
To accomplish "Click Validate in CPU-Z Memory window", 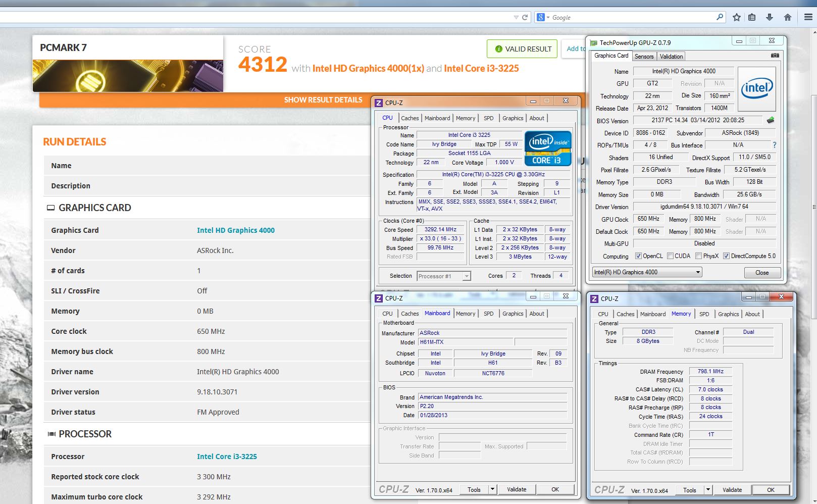I will click(x=732, y=490).
